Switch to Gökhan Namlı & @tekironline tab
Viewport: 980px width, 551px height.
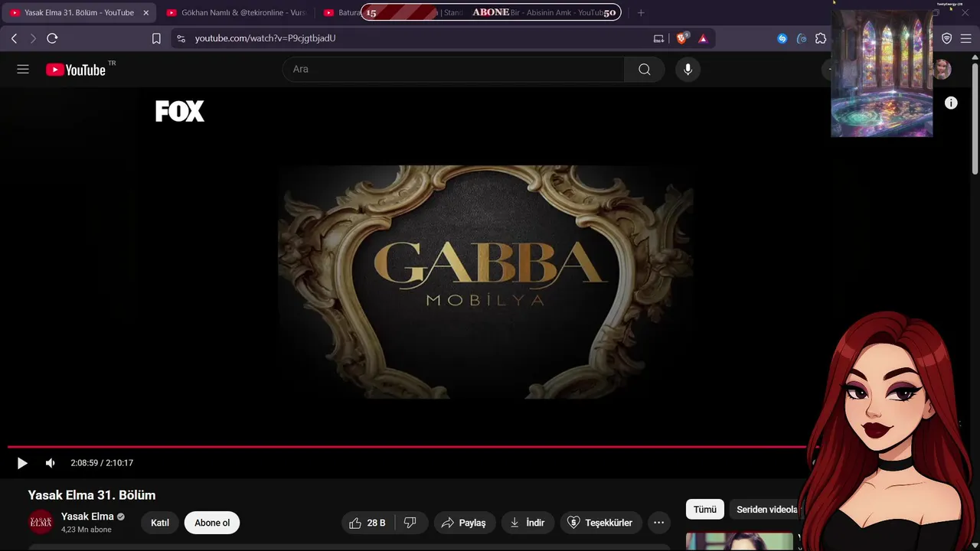pos(236,13)
